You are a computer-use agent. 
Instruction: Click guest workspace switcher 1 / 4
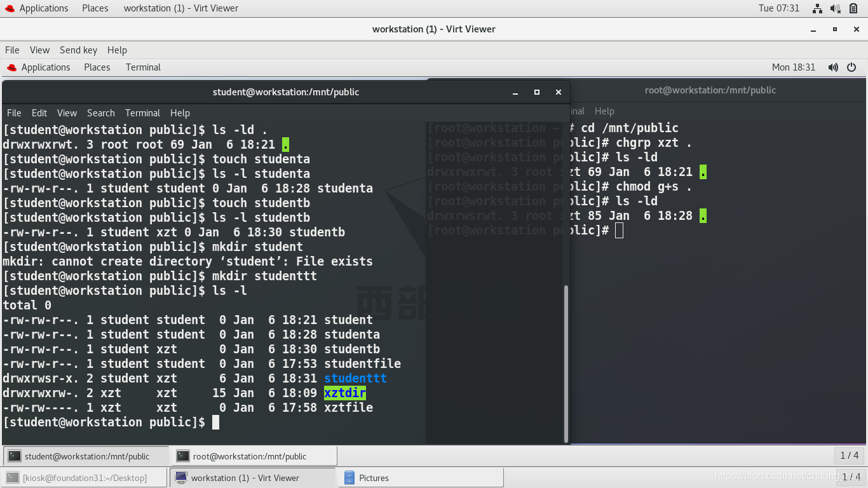click(x=849, y=455)
